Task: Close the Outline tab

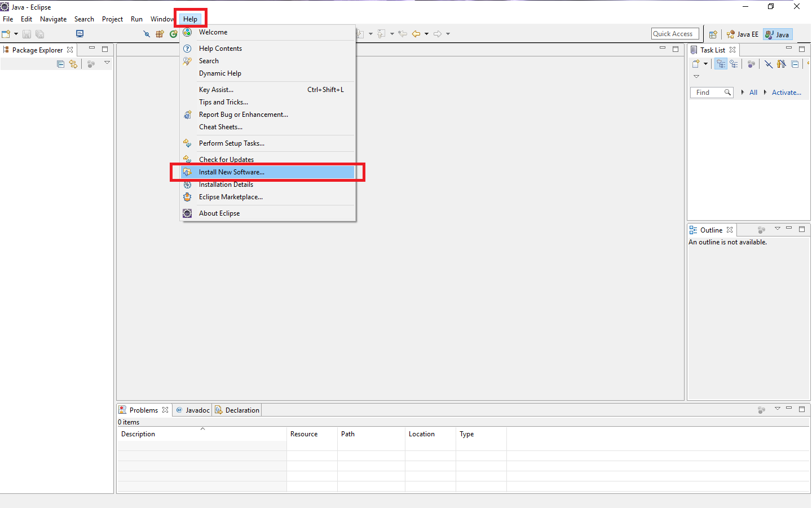Action: tap(730, 230)
